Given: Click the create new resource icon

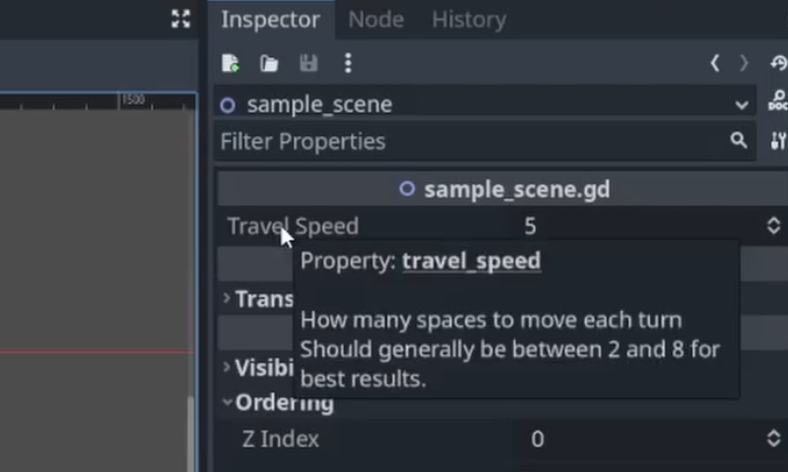Looking at the screenshot, I should pos(231,63).
